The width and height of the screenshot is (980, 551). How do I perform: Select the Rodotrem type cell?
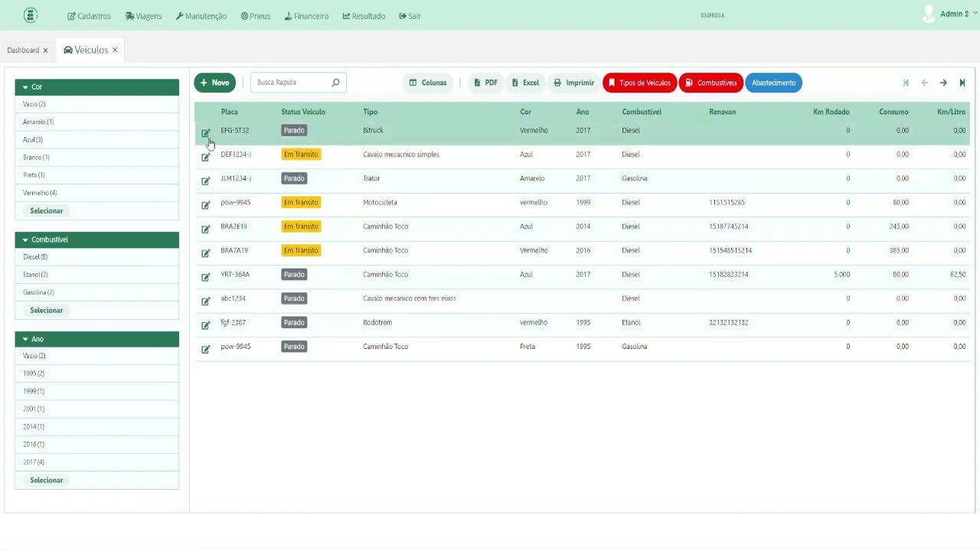tap(377, 322)
